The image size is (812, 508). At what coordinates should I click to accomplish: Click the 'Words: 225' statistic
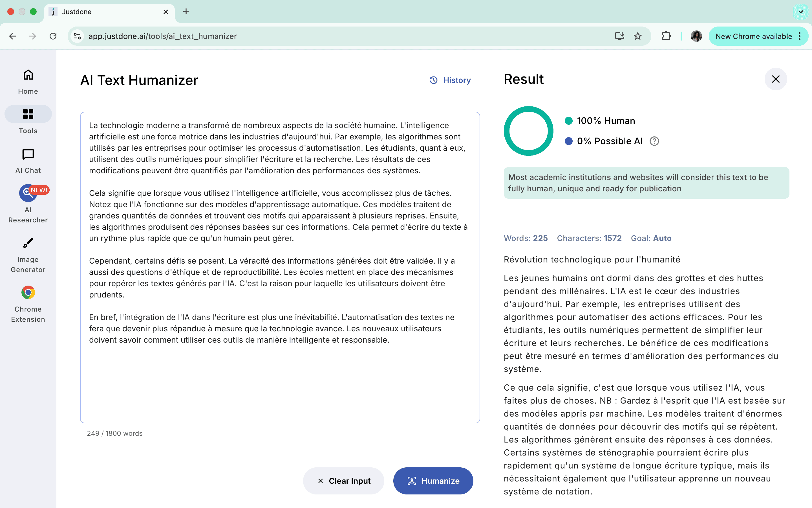pyautogui.click(x=526, y=238)
